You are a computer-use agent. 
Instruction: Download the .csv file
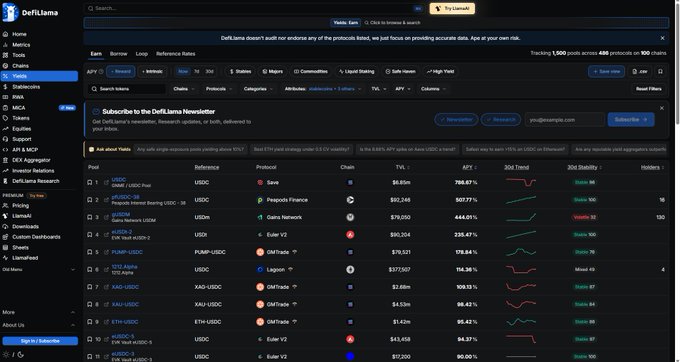tap(640, 72)
